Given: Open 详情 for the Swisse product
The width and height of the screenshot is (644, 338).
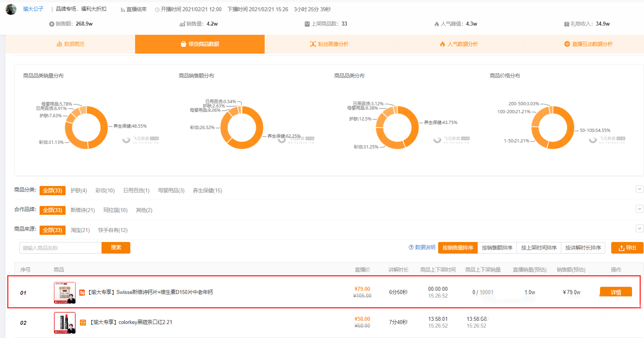Looking at the screenshot, I should (616, 292).
